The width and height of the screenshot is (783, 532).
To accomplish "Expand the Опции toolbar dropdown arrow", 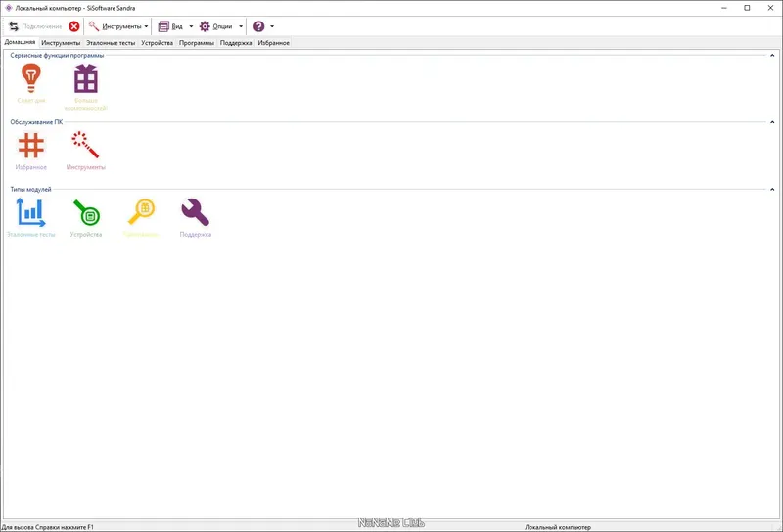I will tap(241, 26).
